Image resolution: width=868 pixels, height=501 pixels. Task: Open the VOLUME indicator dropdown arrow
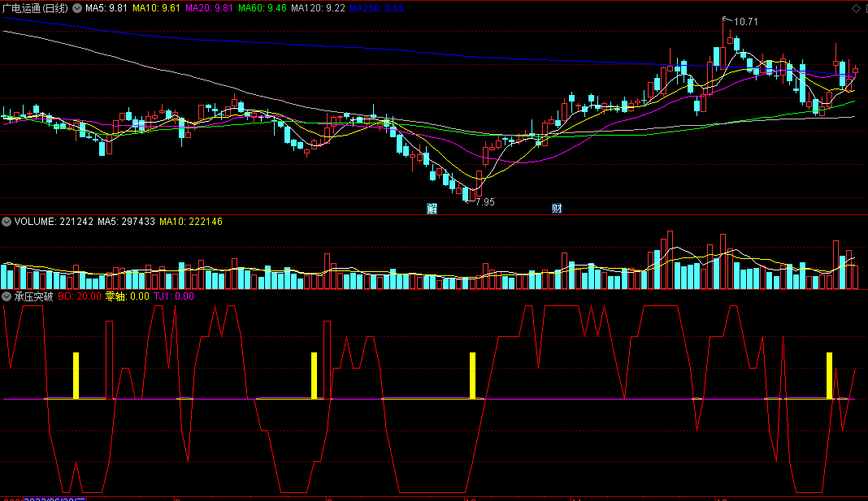tap(7, 222)
